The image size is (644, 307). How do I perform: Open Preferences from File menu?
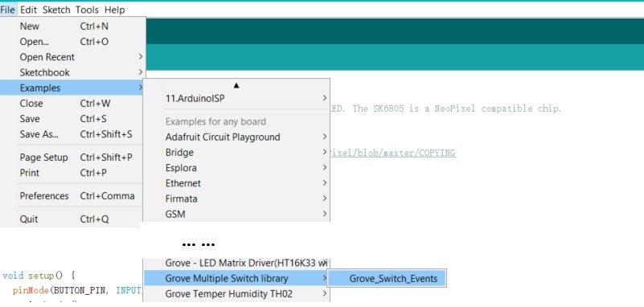tap(72, 196)
